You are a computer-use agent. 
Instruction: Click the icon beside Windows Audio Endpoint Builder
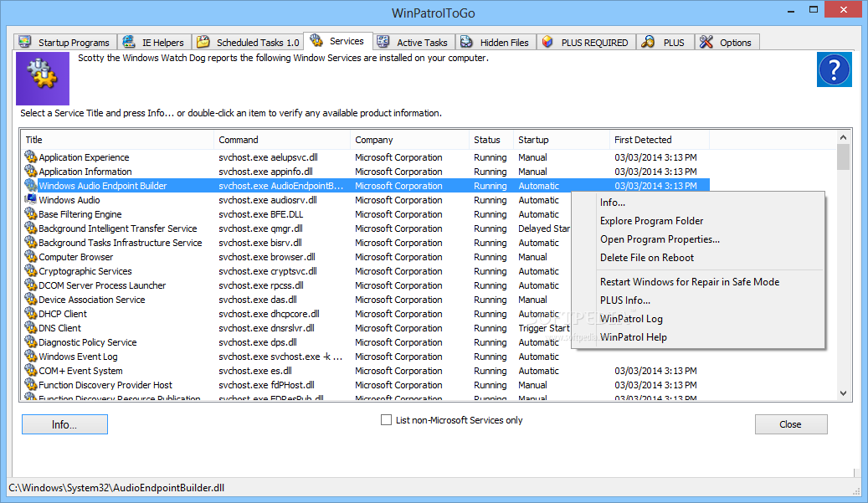pyautogui.click(x=30, y=186)
